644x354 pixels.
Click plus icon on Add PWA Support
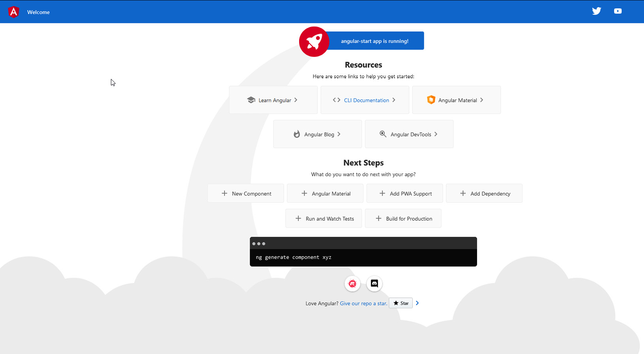(x=382, y=193)
